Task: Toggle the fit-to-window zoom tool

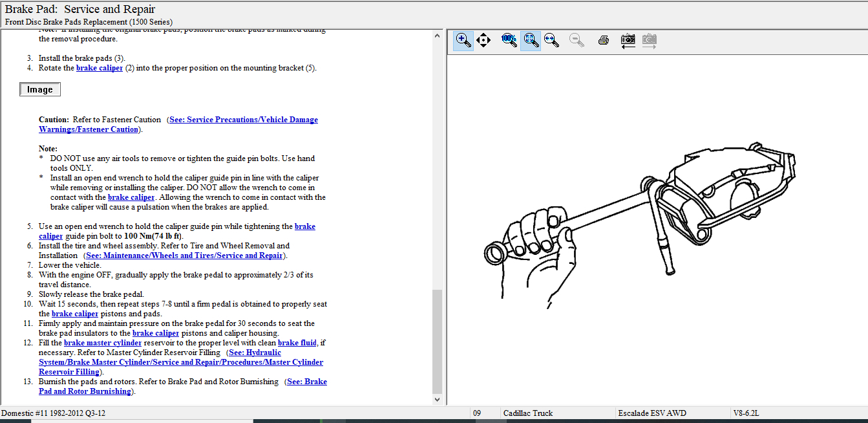Action: pyautogui.click(x=531, y=40)
